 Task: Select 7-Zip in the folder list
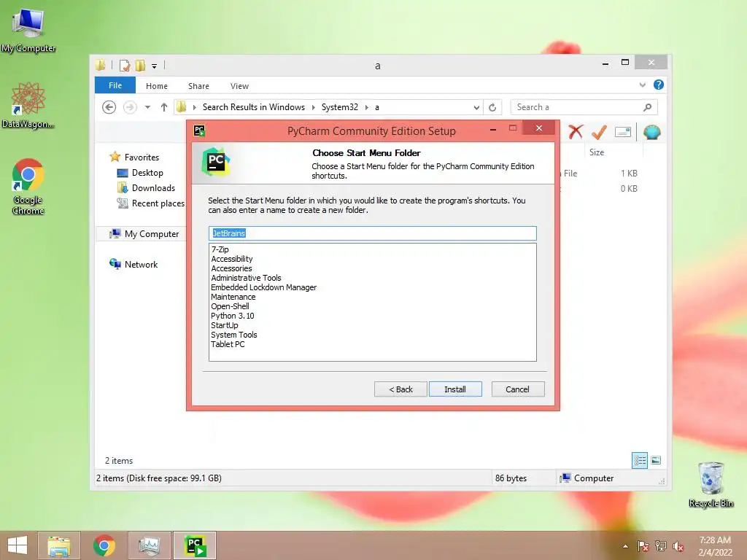220,249
